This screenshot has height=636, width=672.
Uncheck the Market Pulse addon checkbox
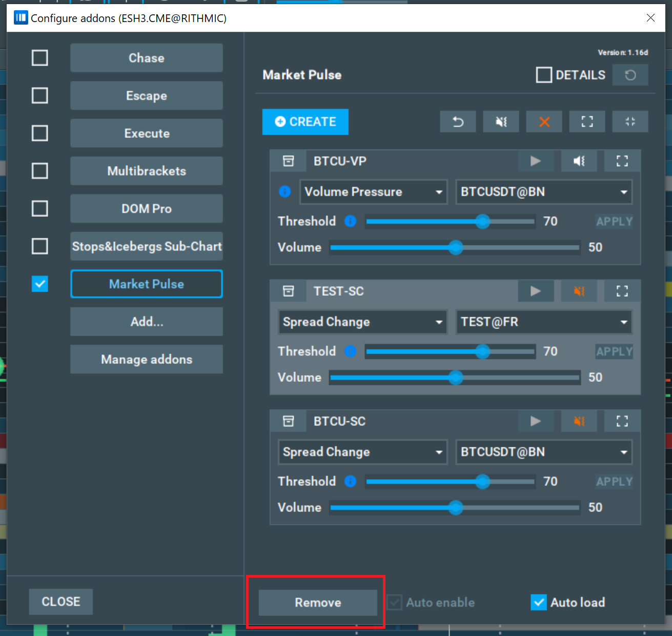point(40,284)
